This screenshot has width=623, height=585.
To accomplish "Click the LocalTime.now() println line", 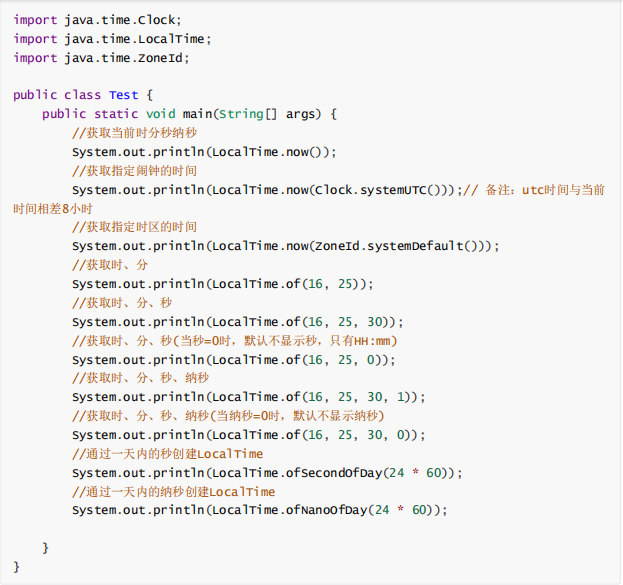I will click(x=204, y=152).
